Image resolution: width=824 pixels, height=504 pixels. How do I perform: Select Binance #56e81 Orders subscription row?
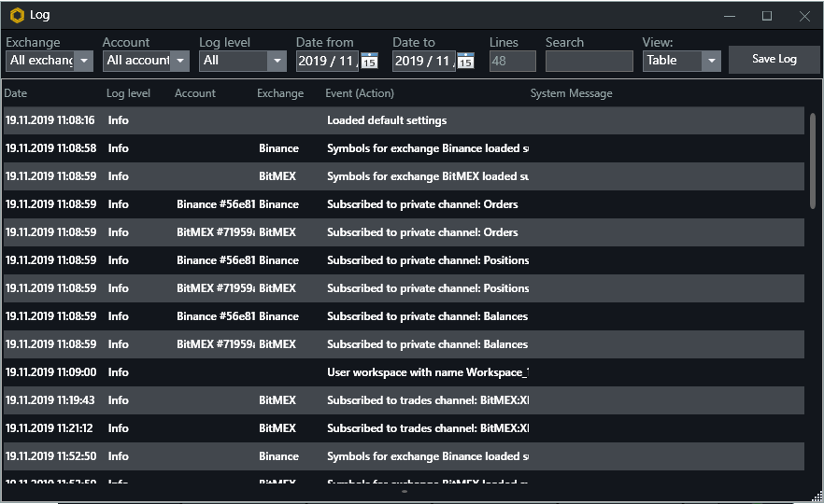coord(404,204)
